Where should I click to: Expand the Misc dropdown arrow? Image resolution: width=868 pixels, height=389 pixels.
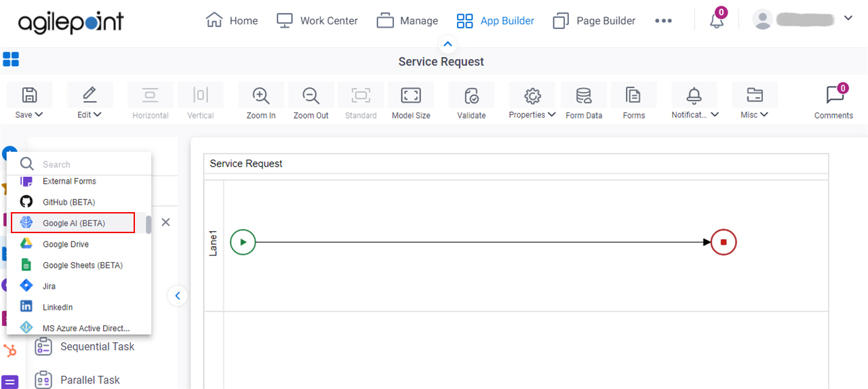[764, 115]
